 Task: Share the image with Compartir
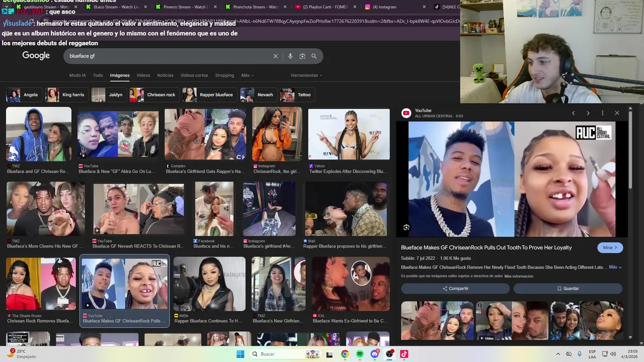pos(455,289)
